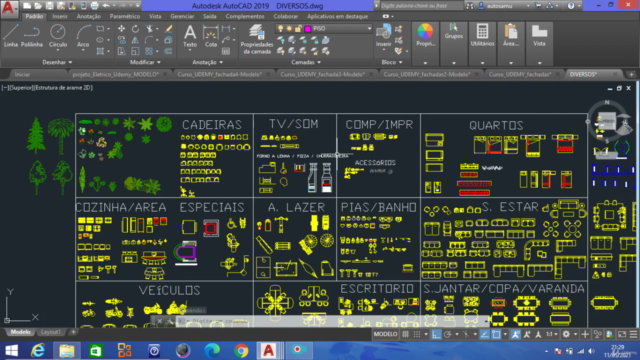
Task: Click the Scale tool icon
Action: [135, 51]
